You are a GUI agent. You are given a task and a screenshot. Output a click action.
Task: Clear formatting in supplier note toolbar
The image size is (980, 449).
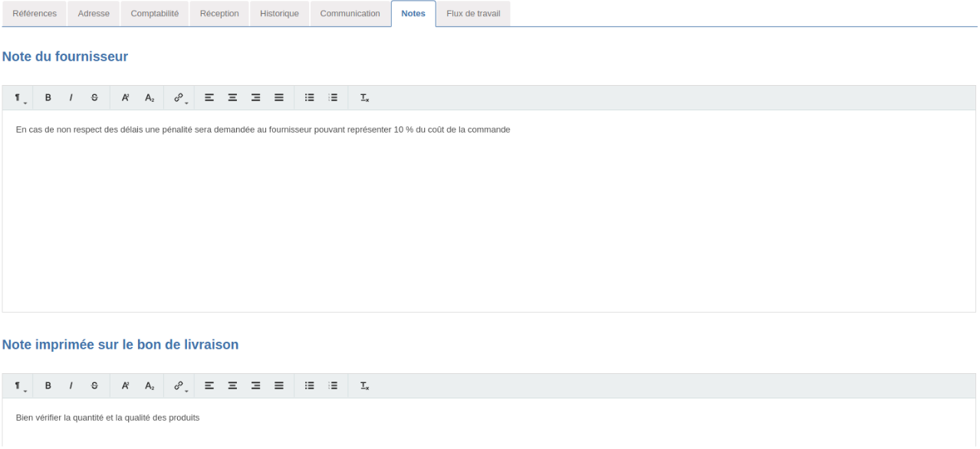click(365, 98)
